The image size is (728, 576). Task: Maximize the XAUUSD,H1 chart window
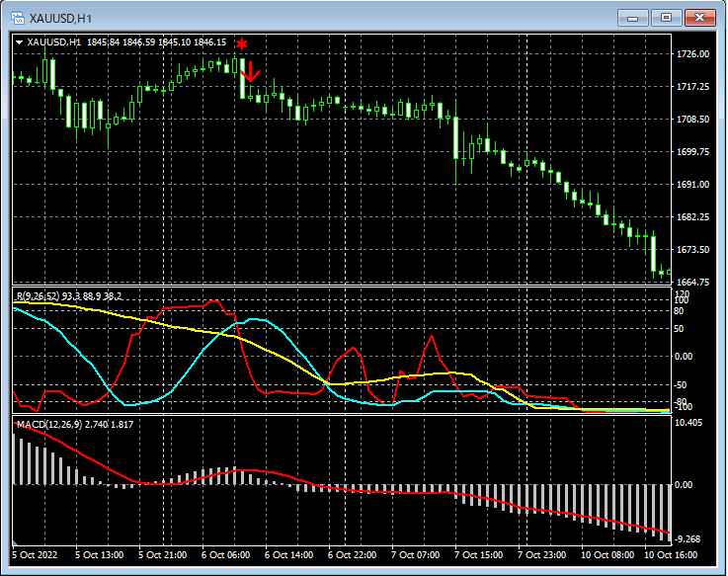[x=667, y=18]
